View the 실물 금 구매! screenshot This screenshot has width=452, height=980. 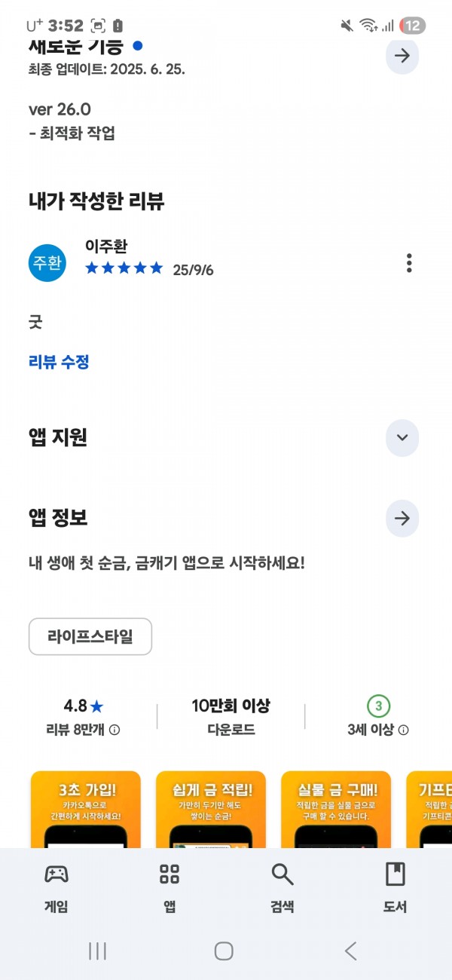336,810
